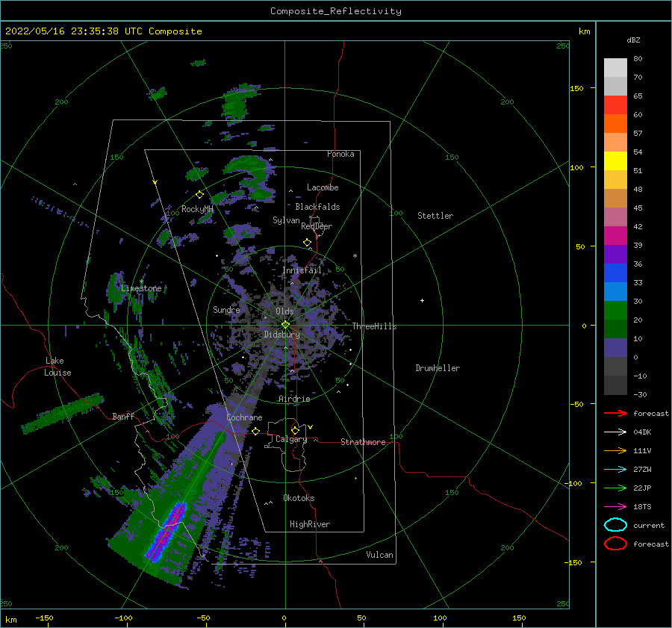Click the Lake Louise label
Image resolution: width=672 pixels, height=628 pixels.
click(x=57, y=367)
